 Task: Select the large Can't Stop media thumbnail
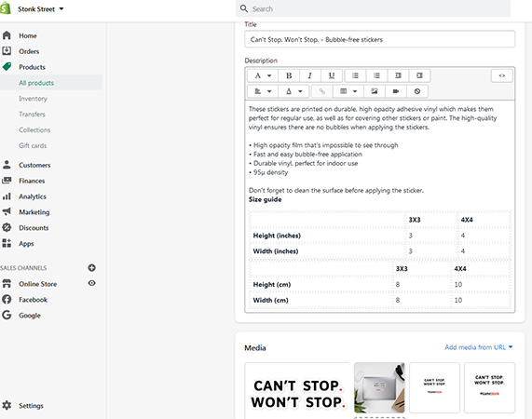coord(297,390)
